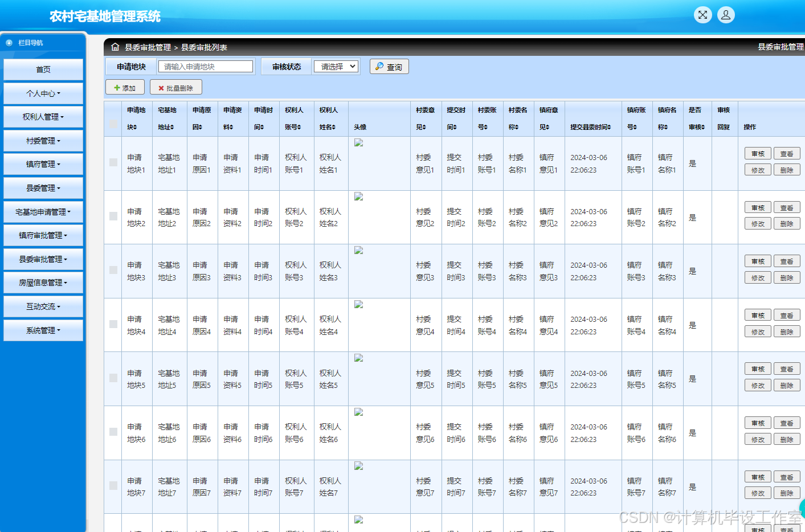805x532 pixels.
Task: Check the checkbox for row 申请地块5
Action: (x=113, y=378)
